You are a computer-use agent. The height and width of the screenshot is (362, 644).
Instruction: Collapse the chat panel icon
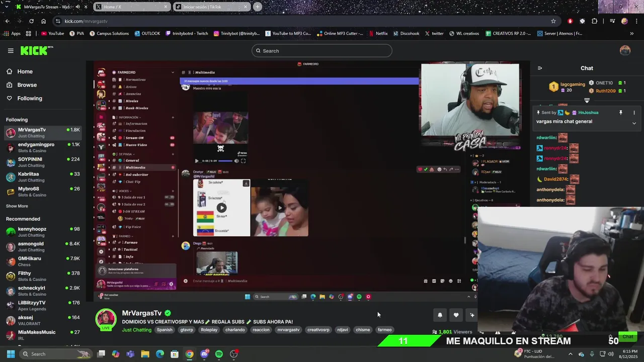[540, 68]
